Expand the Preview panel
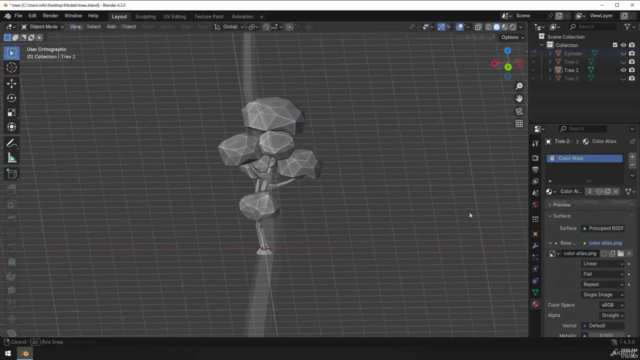Screen dimensions: 640x360 562,205
